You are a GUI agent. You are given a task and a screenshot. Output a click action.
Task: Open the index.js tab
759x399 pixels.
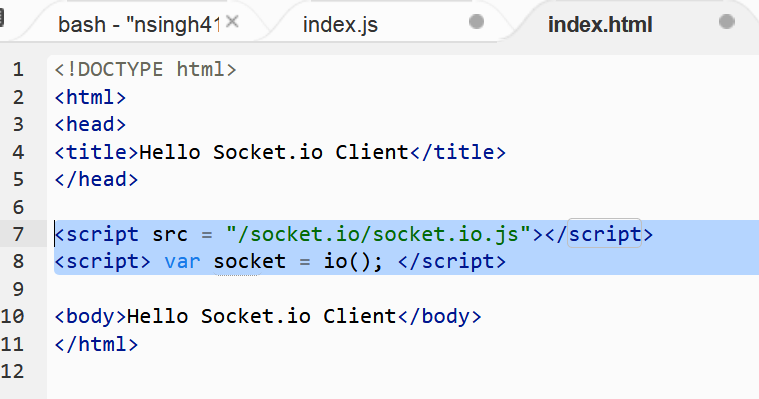click(x=340, y=24)
